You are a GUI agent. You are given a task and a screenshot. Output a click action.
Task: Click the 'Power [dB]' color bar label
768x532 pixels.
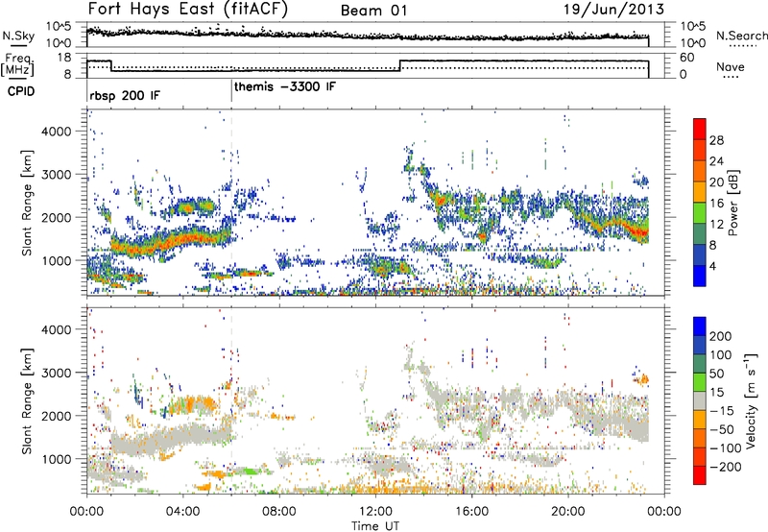point(732,203)
